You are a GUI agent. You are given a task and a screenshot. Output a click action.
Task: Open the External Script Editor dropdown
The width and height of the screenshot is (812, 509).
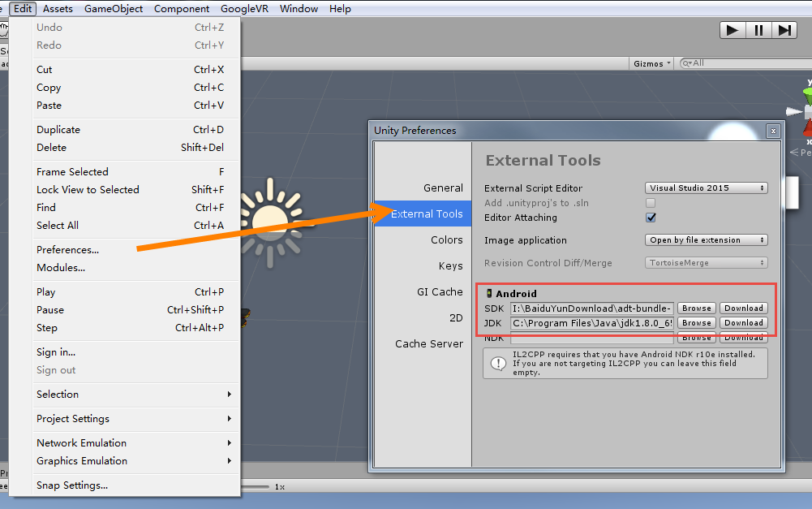click(x=706, y=188)
